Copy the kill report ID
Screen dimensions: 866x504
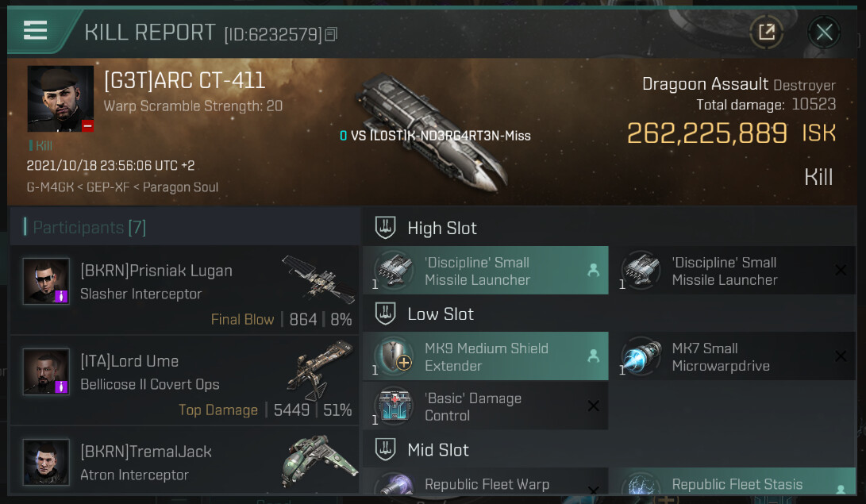332,34
